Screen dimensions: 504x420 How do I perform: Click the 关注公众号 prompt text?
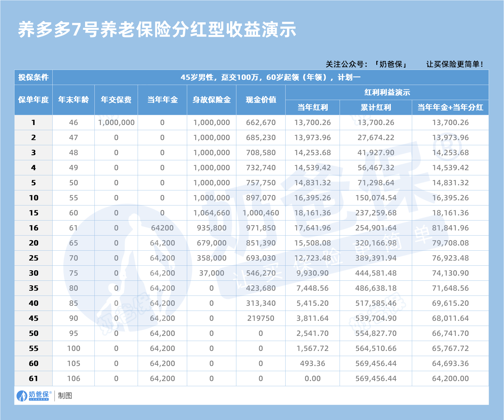point(347,64)
